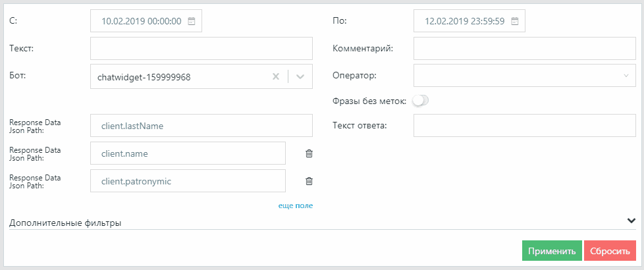This screenshot has height=270, width=644.
Task: Delete the client.name Json Path row
Action: [309, 153]
